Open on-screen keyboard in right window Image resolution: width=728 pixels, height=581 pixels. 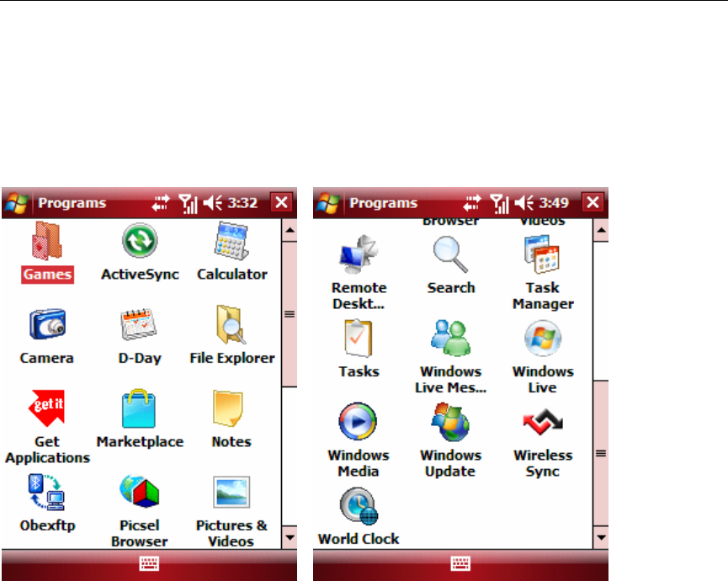pyautogui.click(x=460, y=564)
